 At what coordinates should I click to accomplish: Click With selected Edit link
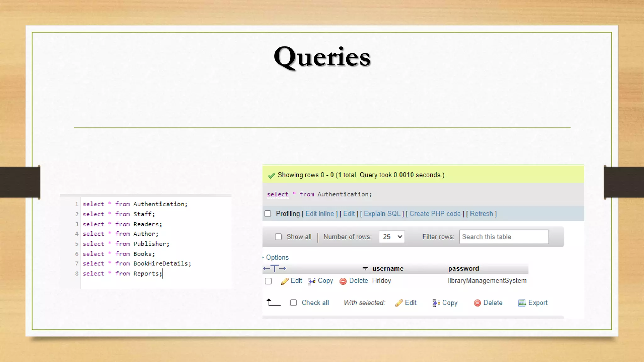[x=411, y=303]
